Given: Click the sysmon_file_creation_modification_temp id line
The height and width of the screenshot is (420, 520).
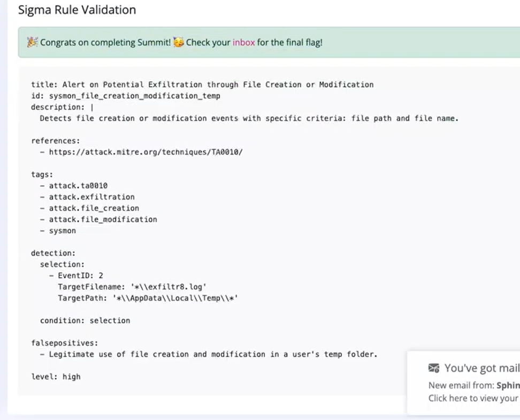Looking at the screenshot, I should (126, 96).
